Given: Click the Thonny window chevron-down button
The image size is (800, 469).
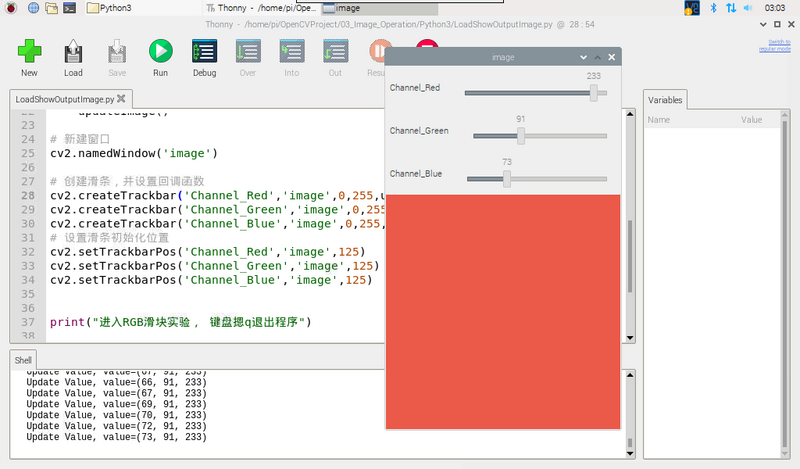Looking at the screenshot, I should (x=763, y=24).
